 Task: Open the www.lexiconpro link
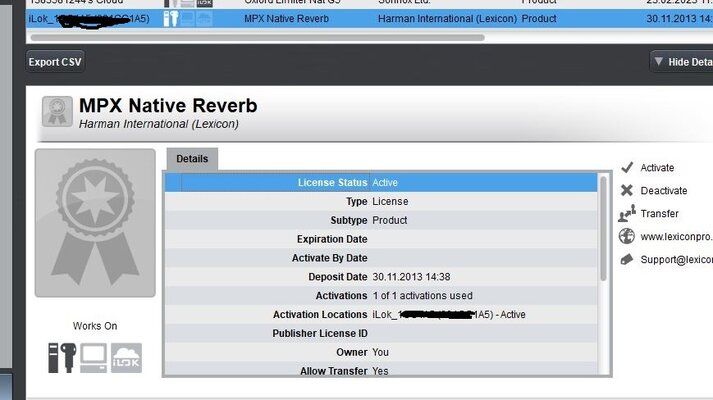tap(677, 237)
